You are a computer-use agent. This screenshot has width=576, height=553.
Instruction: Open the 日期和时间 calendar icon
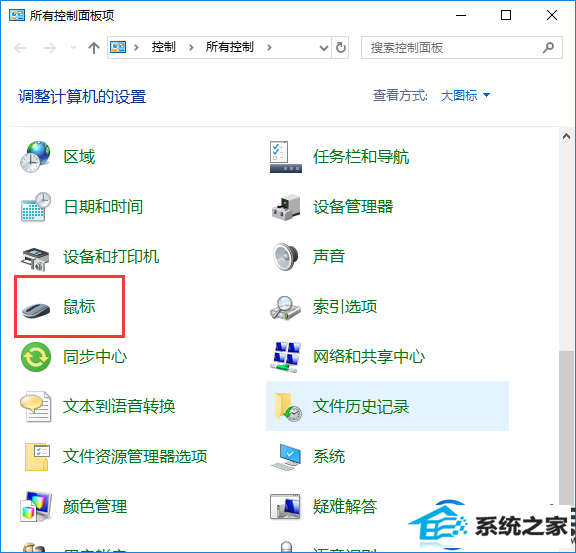36,207
